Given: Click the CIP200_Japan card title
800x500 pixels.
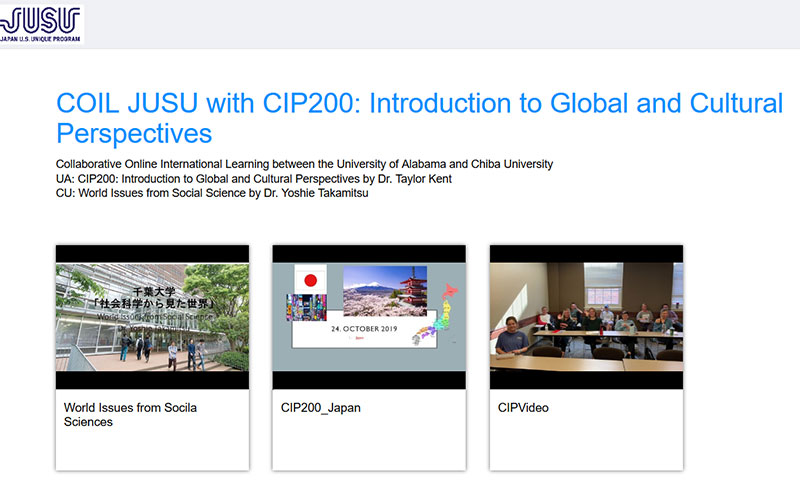Looking at the screenshot, I should pyautogui.click(x=320, y=408).
